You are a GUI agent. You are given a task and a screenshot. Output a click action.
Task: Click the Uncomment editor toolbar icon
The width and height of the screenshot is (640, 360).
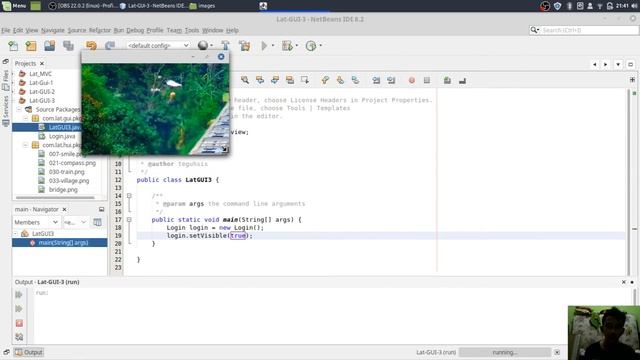click(x=462, y=81)
